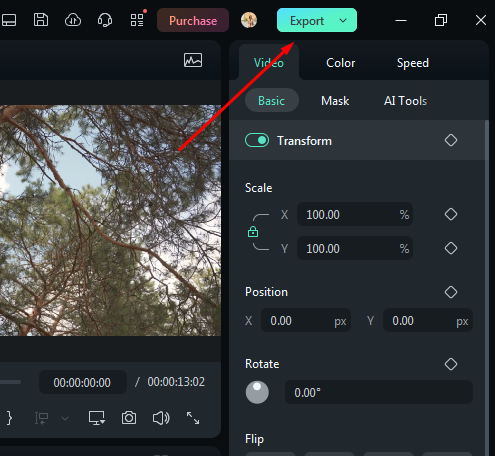This screenshot has width=495, height=456.
Task: Open the volume speaker control
Action: [161, 418]
